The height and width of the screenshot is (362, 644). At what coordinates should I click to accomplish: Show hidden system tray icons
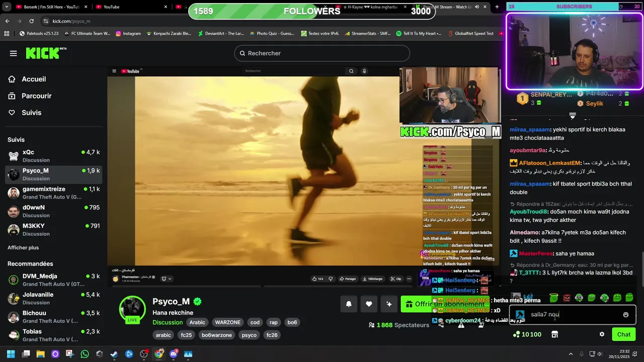click(571, 354)
